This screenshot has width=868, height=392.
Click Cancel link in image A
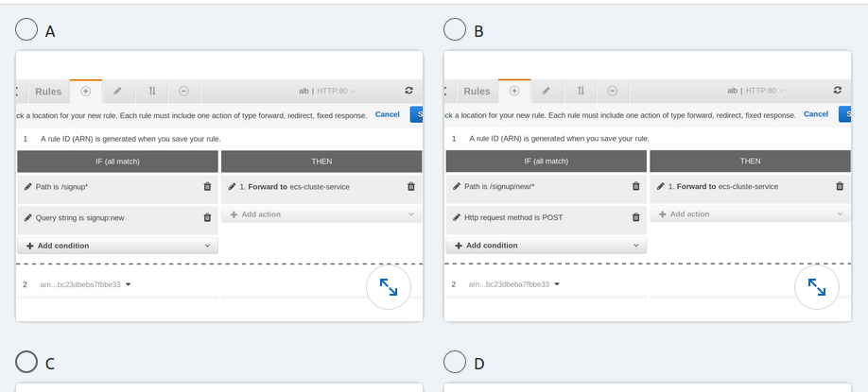pos(388,114)
